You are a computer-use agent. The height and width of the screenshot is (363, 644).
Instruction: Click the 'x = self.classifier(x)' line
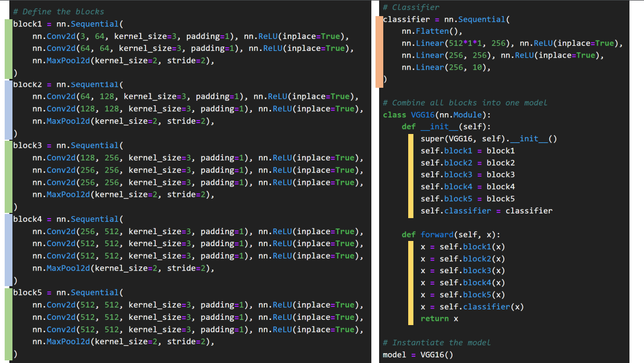coord(472,306)
